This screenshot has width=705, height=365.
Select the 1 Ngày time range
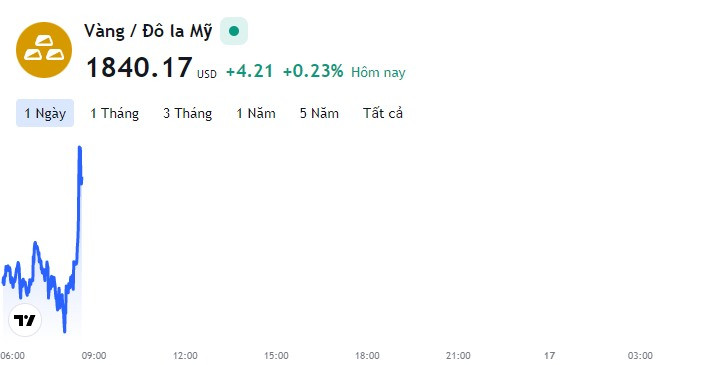(45, 113)
